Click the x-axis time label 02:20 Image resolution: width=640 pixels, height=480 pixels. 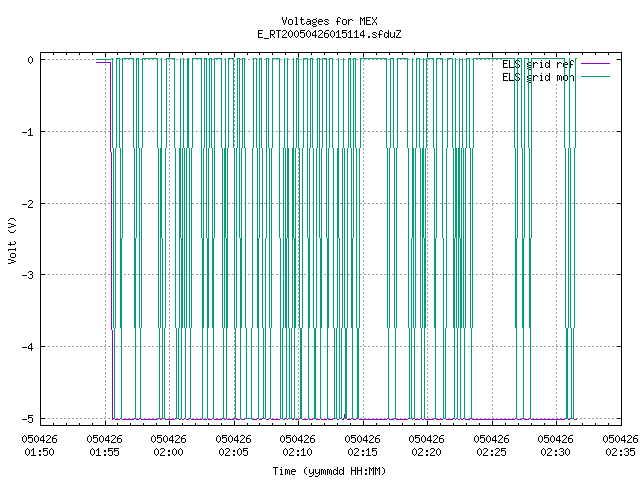pos(427,452)
